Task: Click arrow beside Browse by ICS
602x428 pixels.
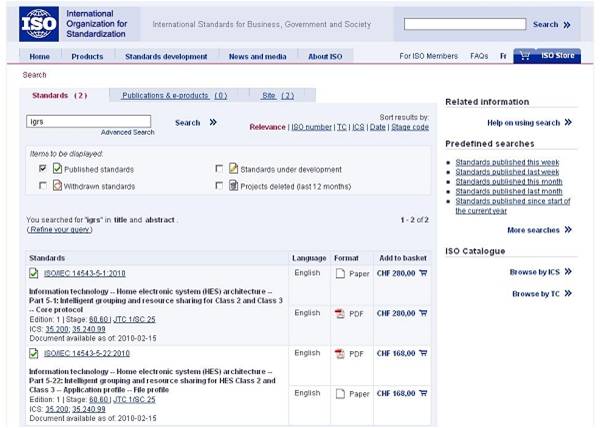Action: (x=568, y=272)
